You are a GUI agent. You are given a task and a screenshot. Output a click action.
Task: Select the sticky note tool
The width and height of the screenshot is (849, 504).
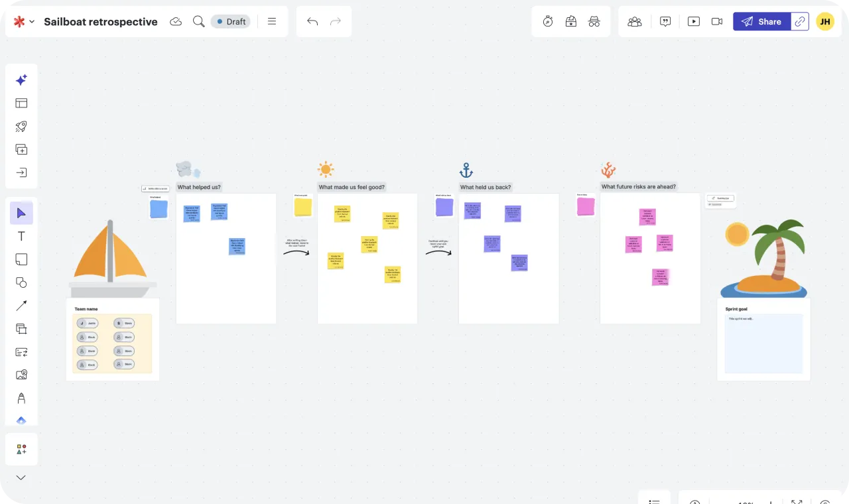(x=21, y=259)
